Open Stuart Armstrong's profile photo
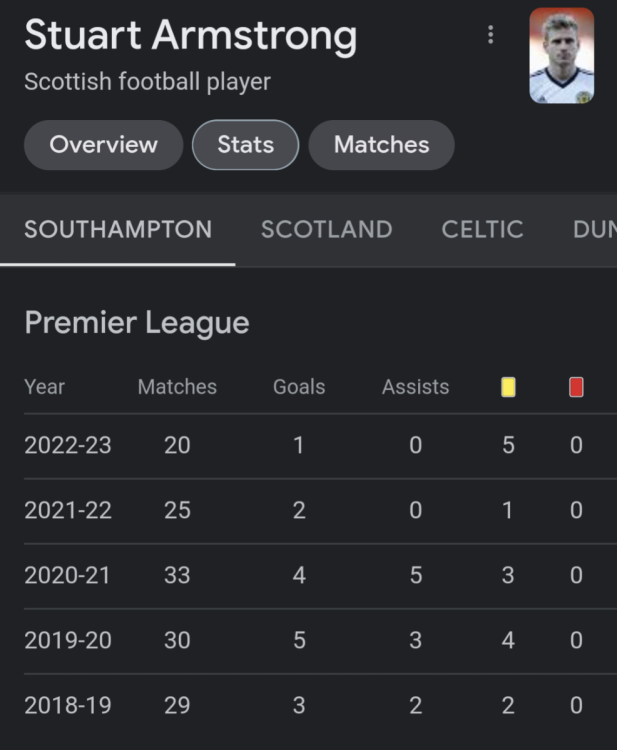The height and width of the screenshot is (750, 617). coord(561,56)
